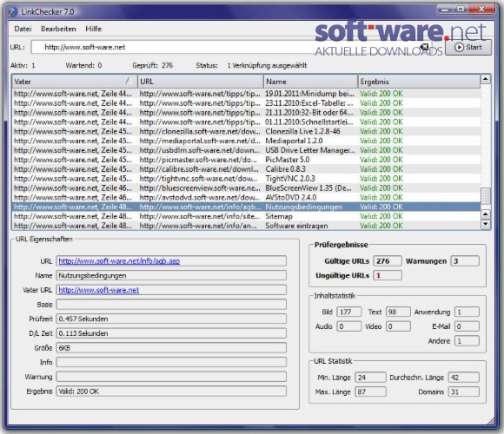Image resolution: width=504 pixels, height=434 pixels.
Task: Click the Text count 98
Action: click(398, 312)
